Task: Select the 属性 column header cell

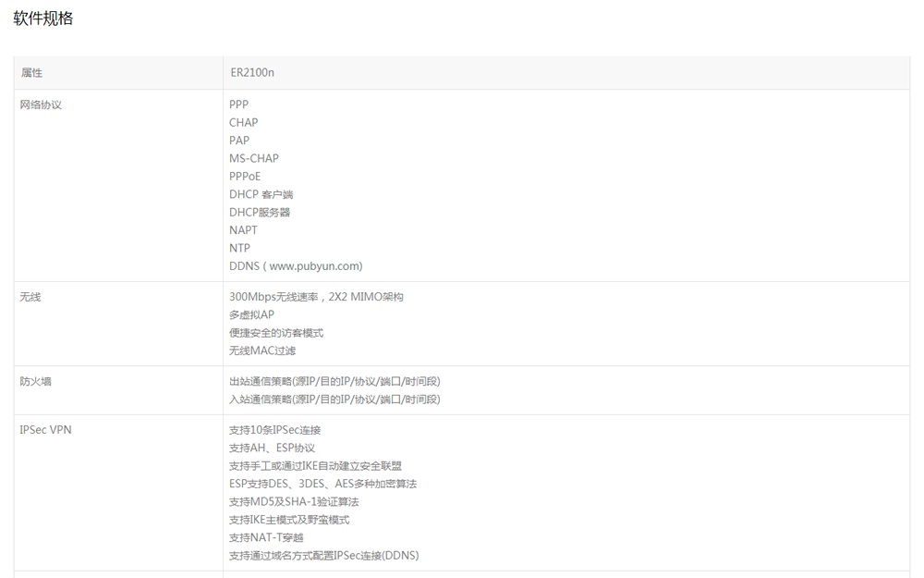Action: pos(118,73)
